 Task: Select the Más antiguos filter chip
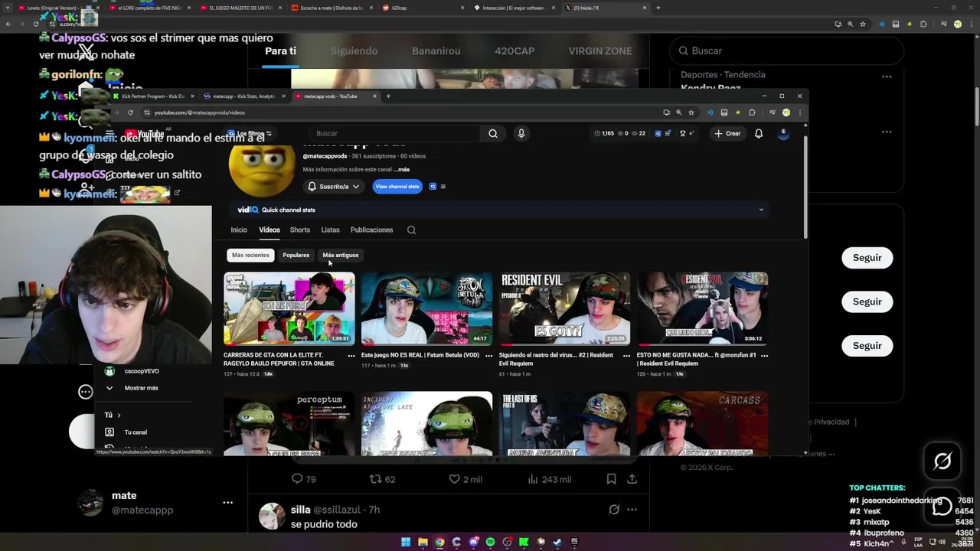click(x=341, y=255)
